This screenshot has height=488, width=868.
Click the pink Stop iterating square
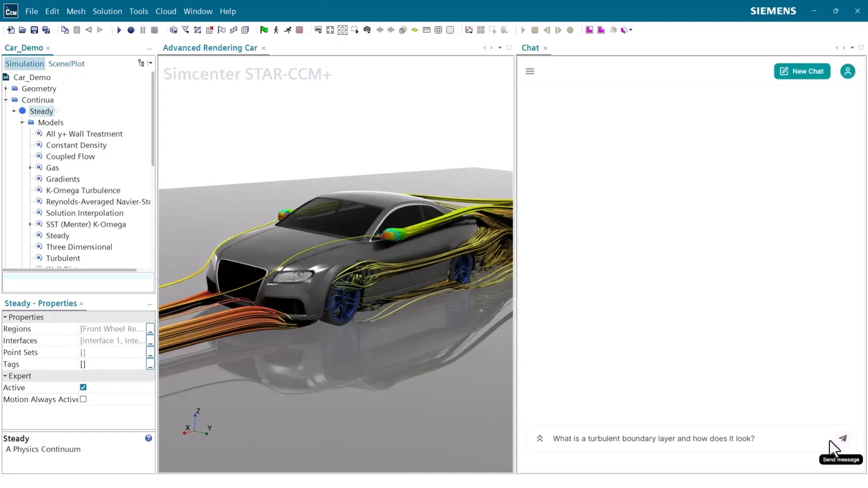(x=299, y=30)
